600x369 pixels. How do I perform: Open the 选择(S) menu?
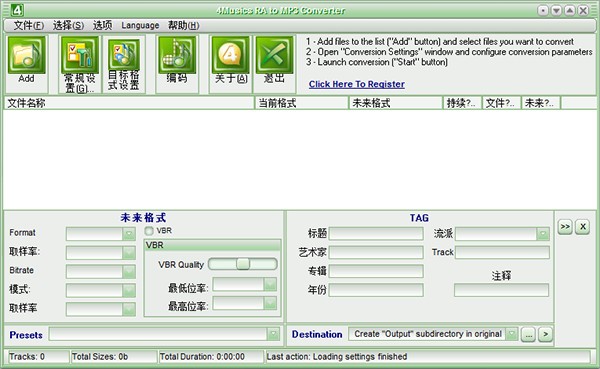pyautogui.click(x=68, y=25)
